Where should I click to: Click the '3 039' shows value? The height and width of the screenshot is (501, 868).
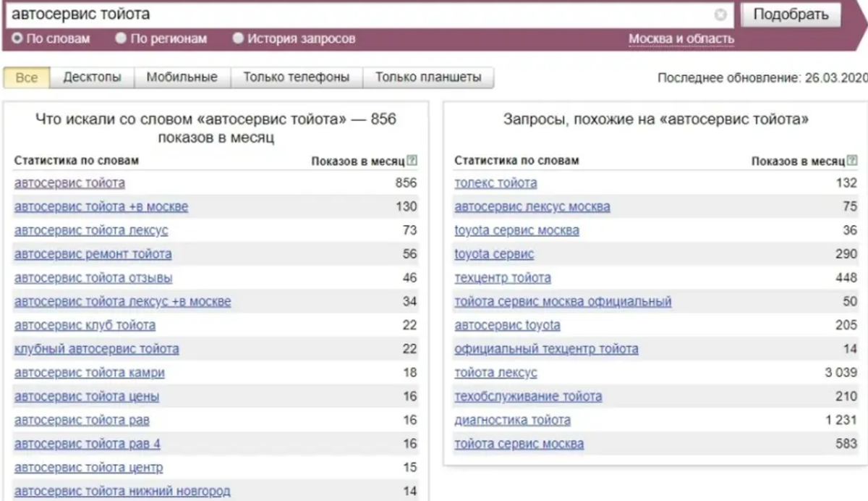point(841,373)
